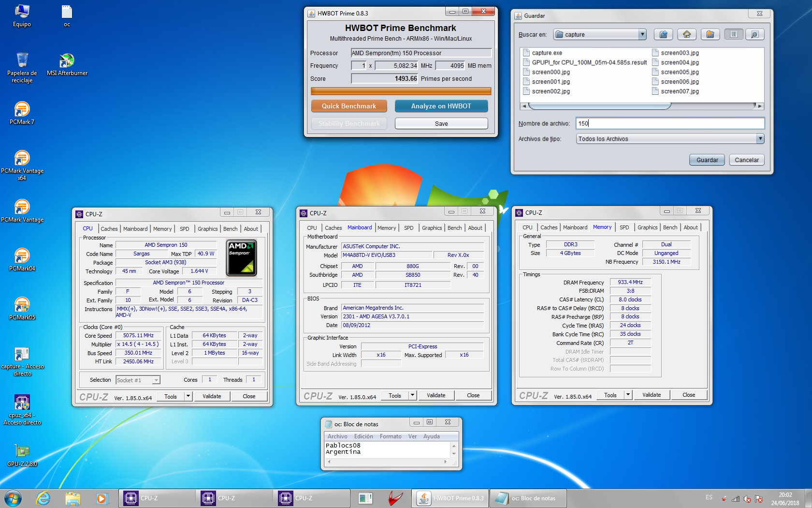Open Internet Explorer from taskbar
Viewport: 812px width, 508px height.
point(43,498)
